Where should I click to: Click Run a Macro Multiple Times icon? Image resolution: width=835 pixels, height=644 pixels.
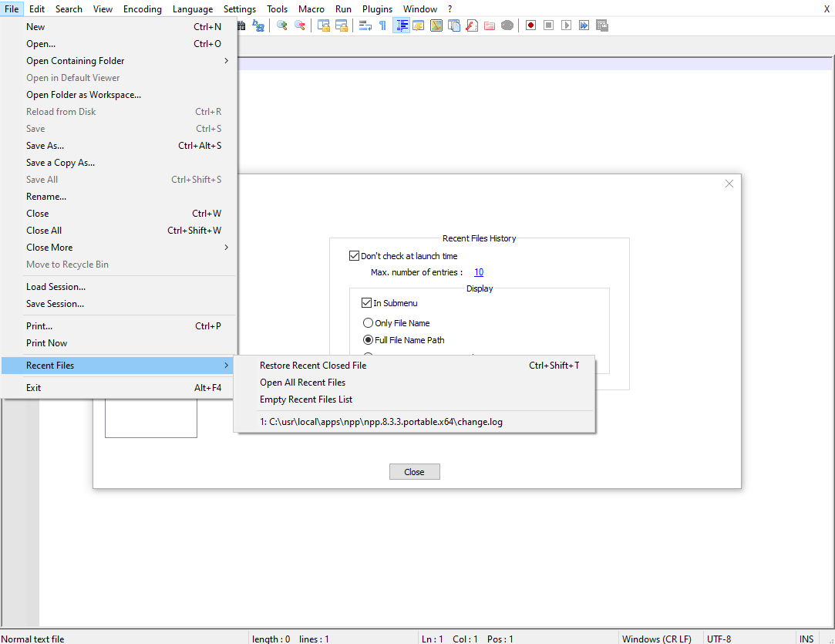(584, 25)
